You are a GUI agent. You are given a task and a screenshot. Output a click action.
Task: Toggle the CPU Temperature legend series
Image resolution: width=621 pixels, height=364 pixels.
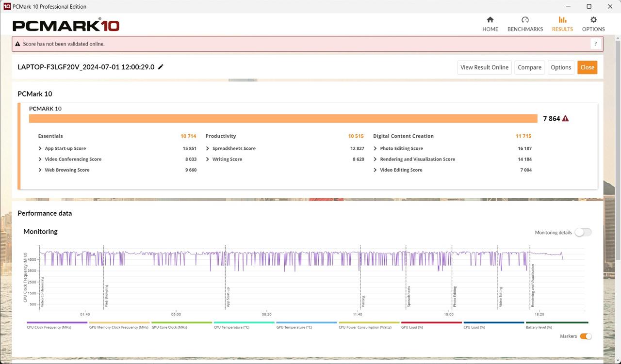point(244,325)
